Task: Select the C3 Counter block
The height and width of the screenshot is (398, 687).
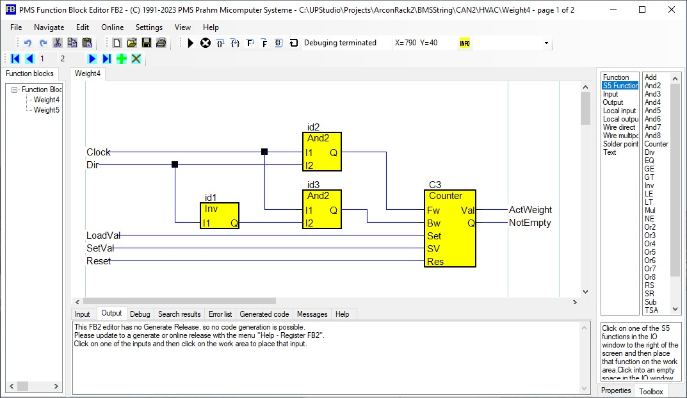Action: tap(450, 228)
